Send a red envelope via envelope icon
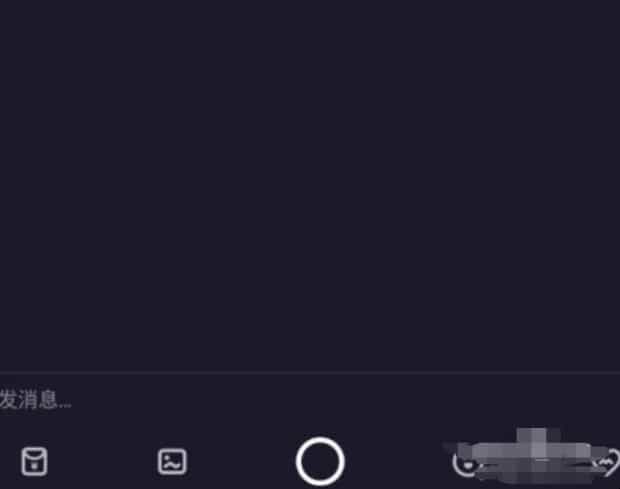 (34, 461)
